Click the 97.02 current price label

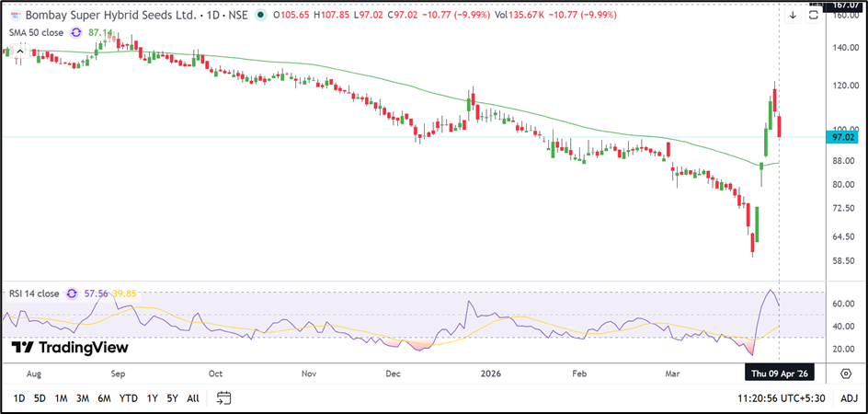coord(843,137)
